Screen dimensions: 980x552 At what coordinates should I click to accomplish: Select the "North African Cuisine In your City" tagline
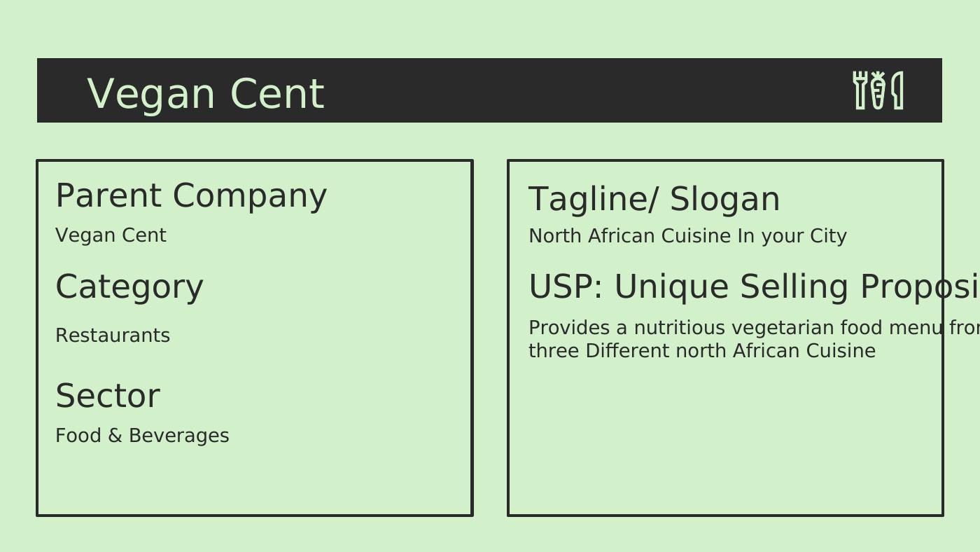click(x=687, y=236)
